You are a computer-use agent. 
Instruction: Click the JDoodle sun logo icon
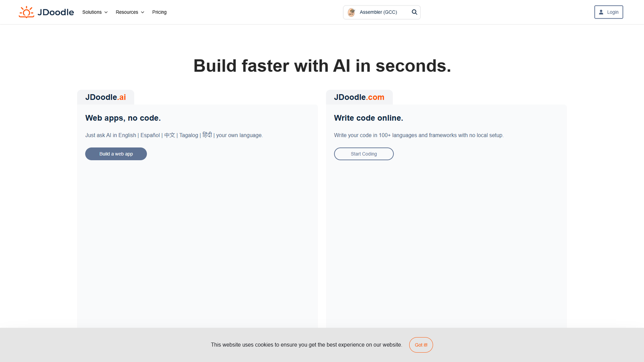pyautogui.click(x=27, y=12)
